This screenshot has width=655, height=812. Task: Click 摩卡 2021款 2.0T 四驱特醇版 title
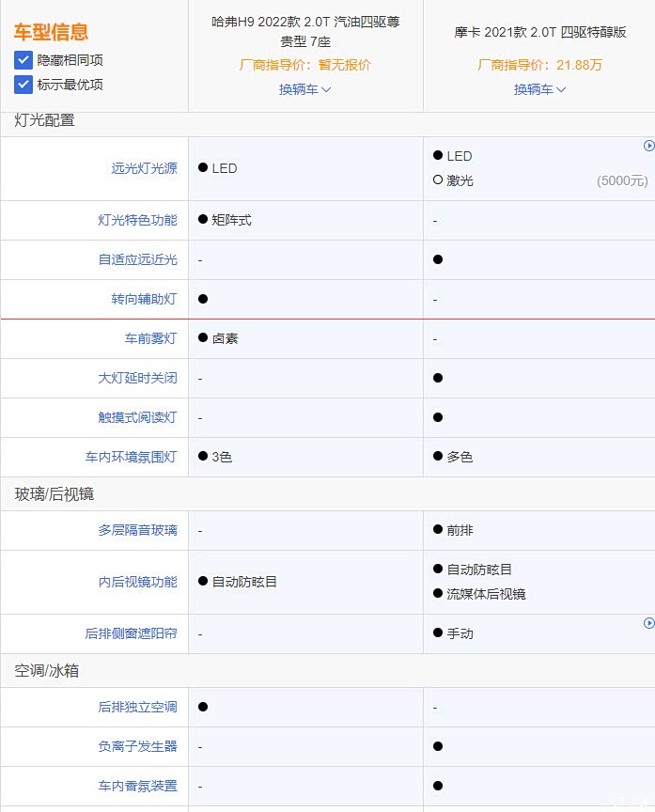click(540, 32)
